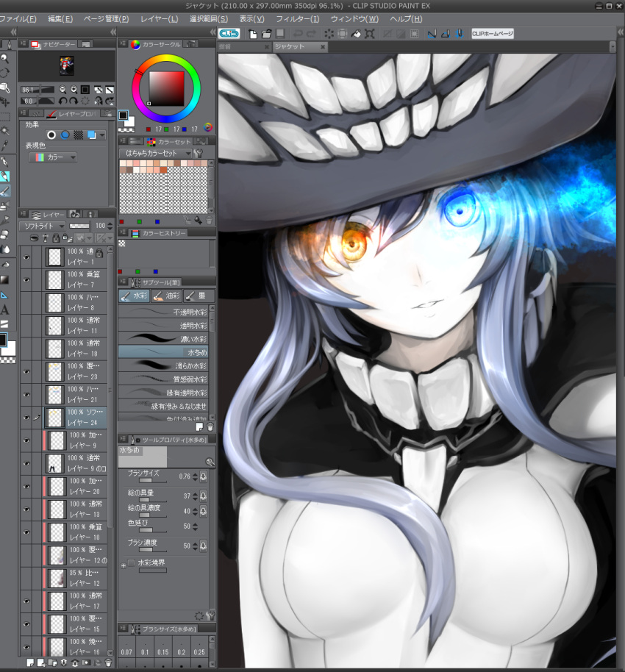Click the delete trash icon in Sub tool panel

coord(210,427)
